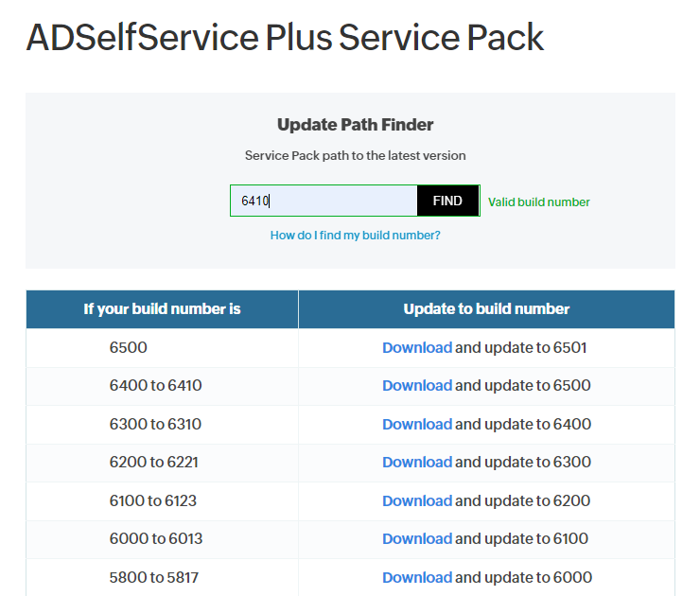This screenshot has height=596, width=700.
Task: Click the '6400 to 6410' build range cell
Action: coord(155,386)
